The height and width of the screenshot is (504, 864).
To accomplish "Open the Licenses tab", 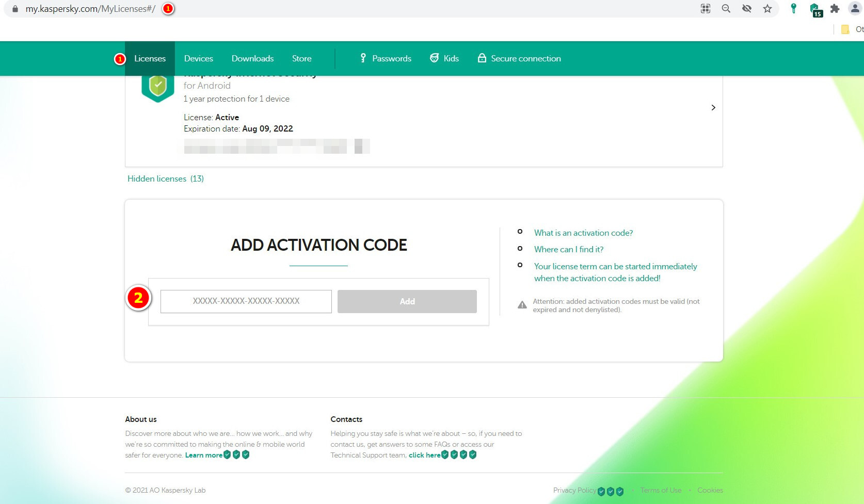I will (150, 58).
